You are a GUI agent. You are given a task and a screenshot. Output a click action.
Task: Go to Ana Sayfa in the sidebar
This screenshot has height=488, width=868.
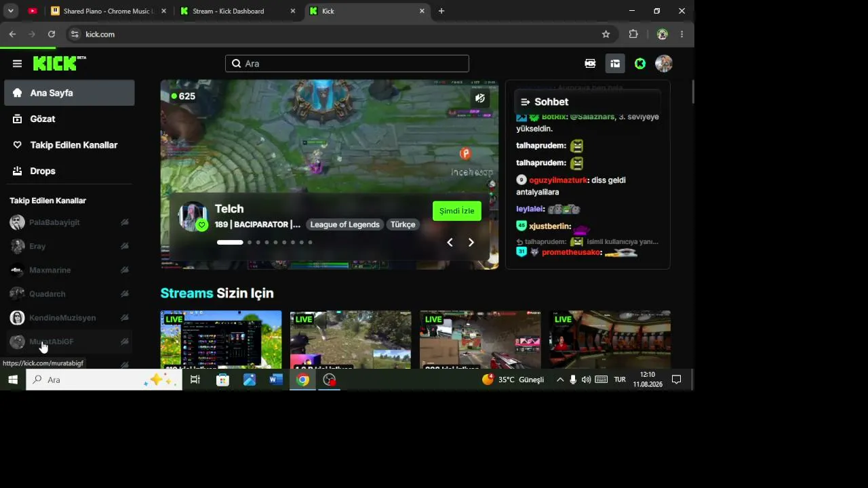(69, 93)
